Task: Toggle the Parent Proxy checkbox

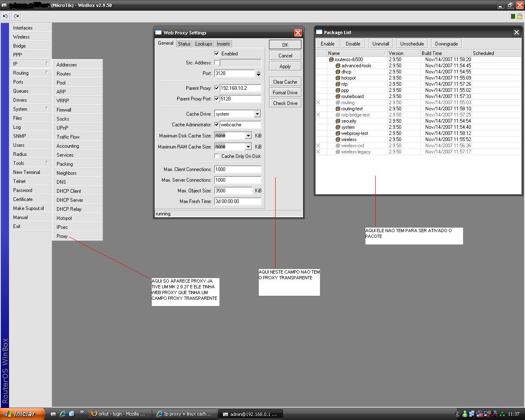Action: point(217,88)
